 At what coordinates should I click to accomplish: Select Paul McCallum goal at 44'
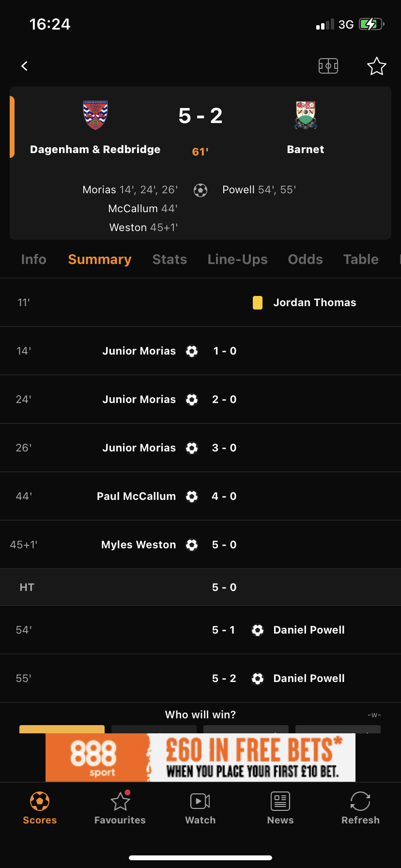pos(136,496)
